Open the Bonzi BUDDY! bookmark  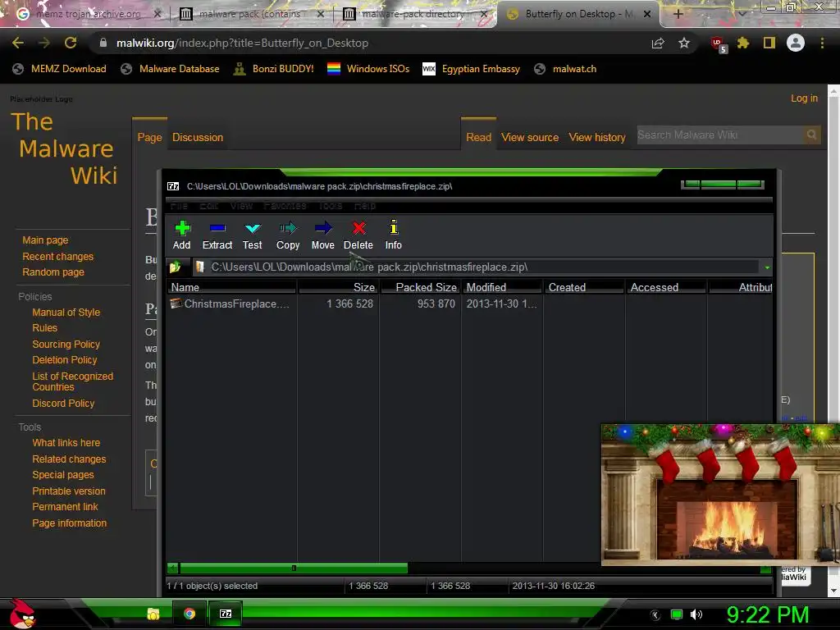[273, 69]
